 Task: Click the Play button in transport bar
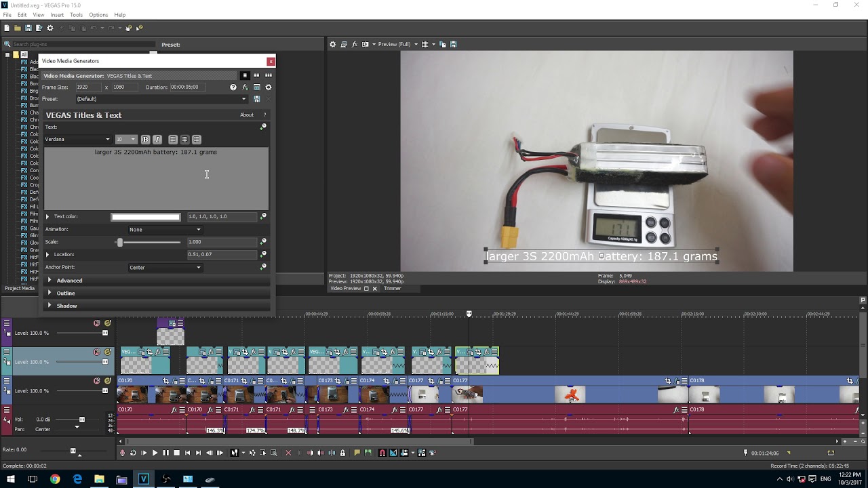[x=155, y=453]
